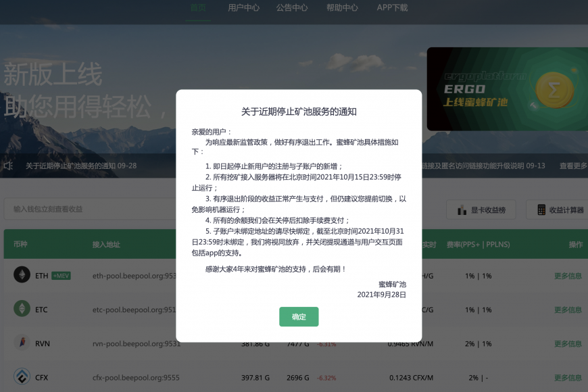Viewport: 588px width, 392px height.
Task: Click the 费率(PPS+ | PPLNS) column header
Action: pyautogui.click(x=478, y=245)
